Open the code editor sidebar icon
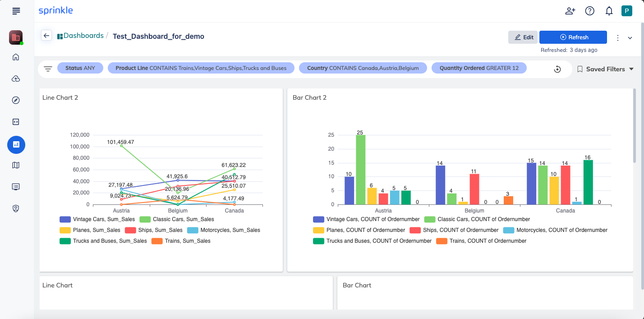 coord(16,122)
